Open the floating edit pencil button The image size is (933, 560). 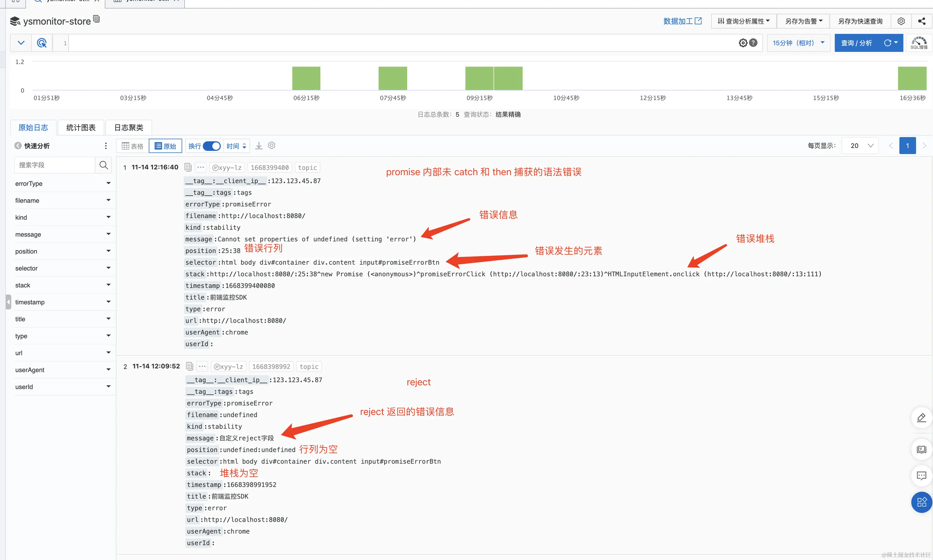921,417
